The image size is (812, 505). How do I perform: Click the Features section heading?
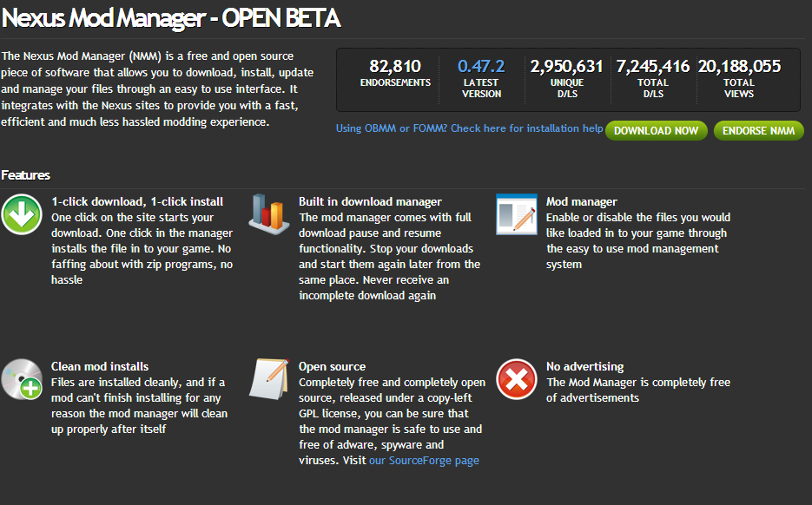[26, 175]
